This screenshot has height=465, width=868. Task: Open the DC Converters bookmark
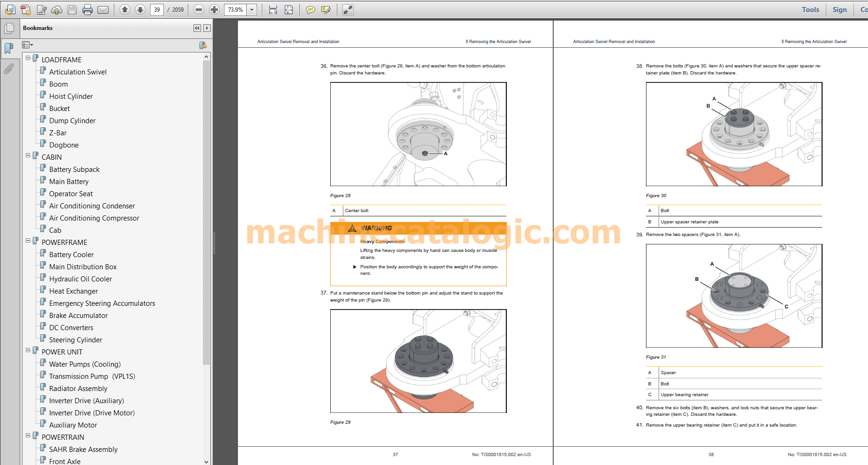point(71,328)
